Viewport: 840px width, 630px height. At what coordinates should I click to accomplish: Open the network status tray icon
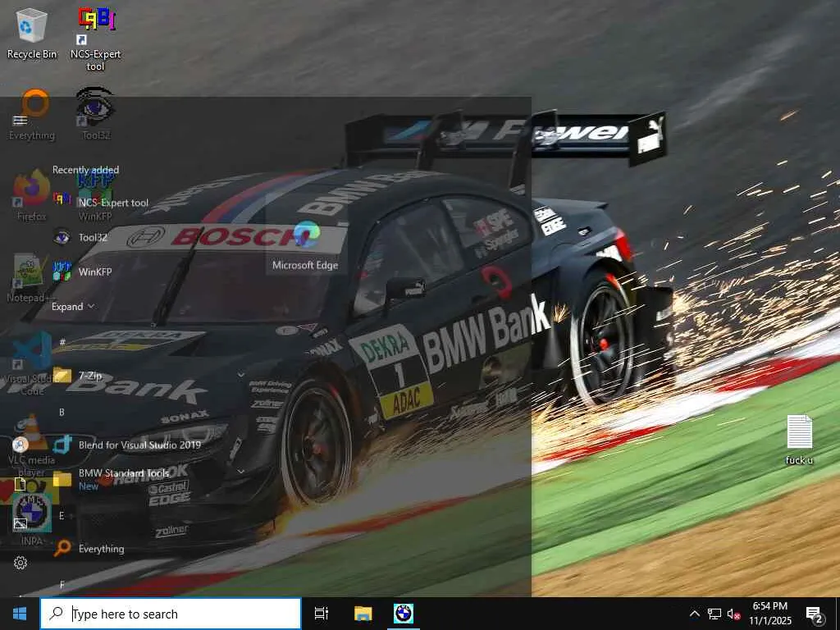pos(714,614)
